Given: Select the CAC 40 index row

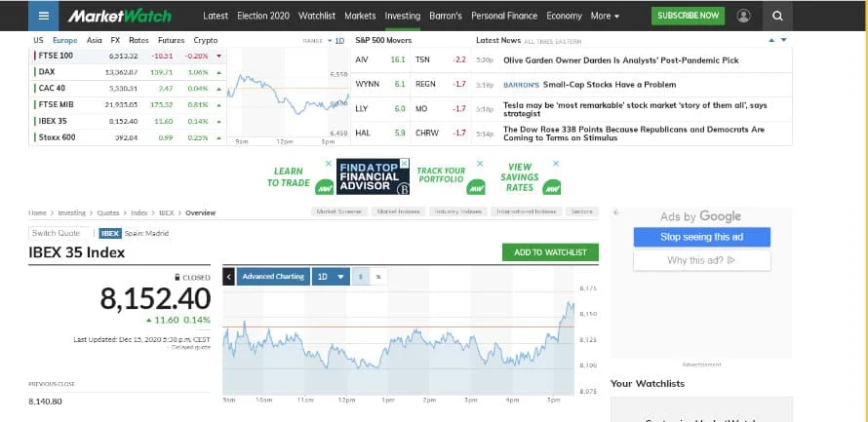Looking at the screenshot, I should (x=128, y=89).
